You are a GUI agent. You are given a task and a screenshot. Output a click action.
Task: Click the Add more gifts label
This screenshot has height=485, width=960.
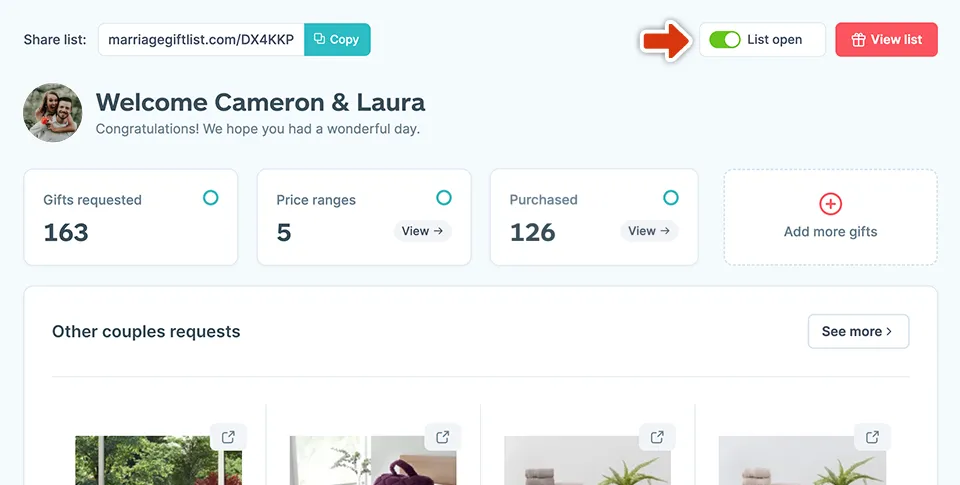click(830, 231)
